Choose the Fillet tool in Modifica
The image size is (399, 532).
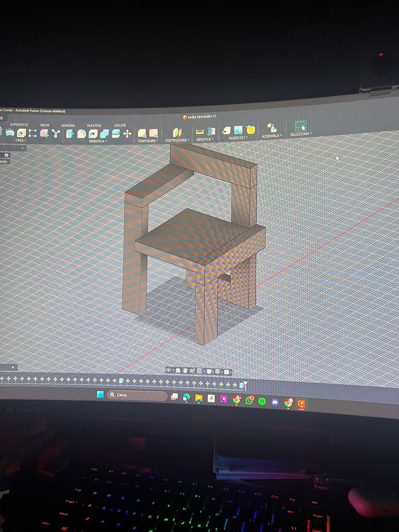pyautogui.click(x=82, y=134)
